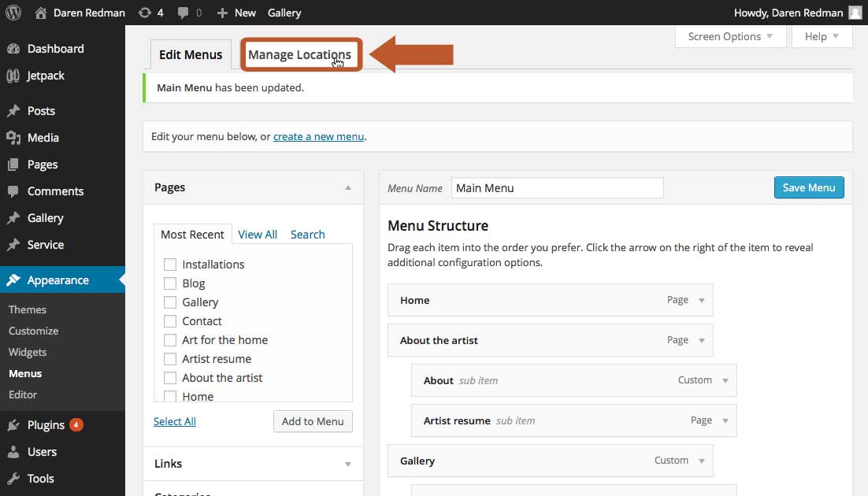This screenshot has width=868, height=496.
Task: Open the comments bubble icon in admin bar
Action: click(x=183, y=13)
